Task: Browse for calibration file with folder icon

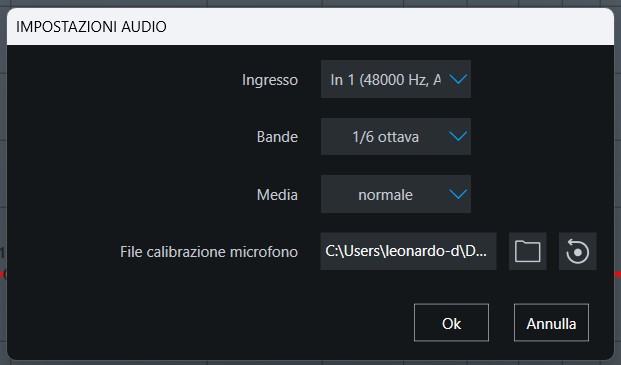Action: tap(528, 251)
